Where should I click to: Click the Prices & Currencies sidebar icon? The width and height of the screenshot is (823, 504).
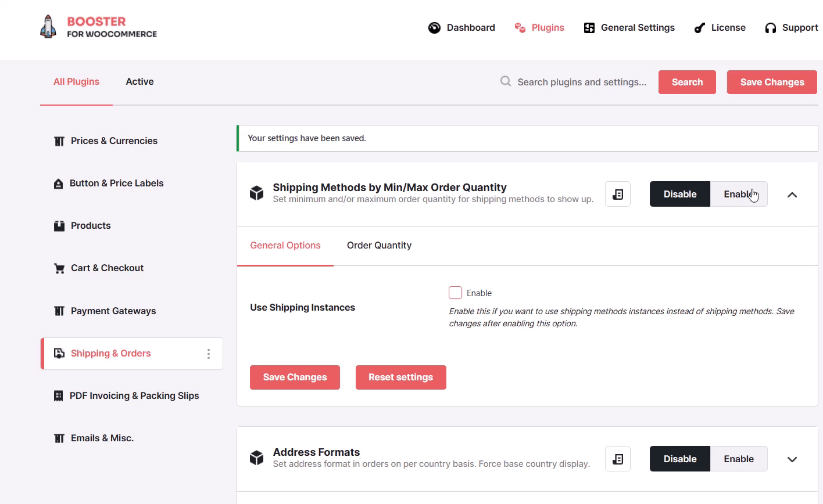point(59,141)
